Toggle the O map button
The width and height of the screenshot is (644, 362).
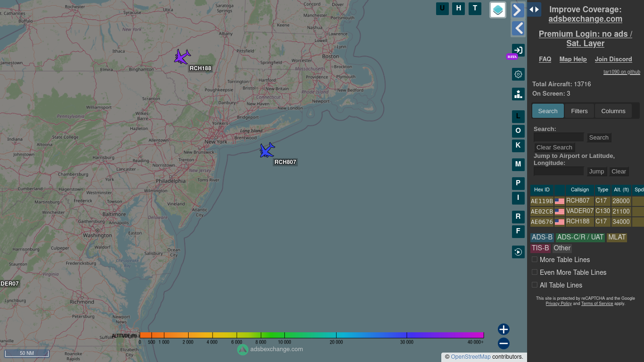(518, 131)
